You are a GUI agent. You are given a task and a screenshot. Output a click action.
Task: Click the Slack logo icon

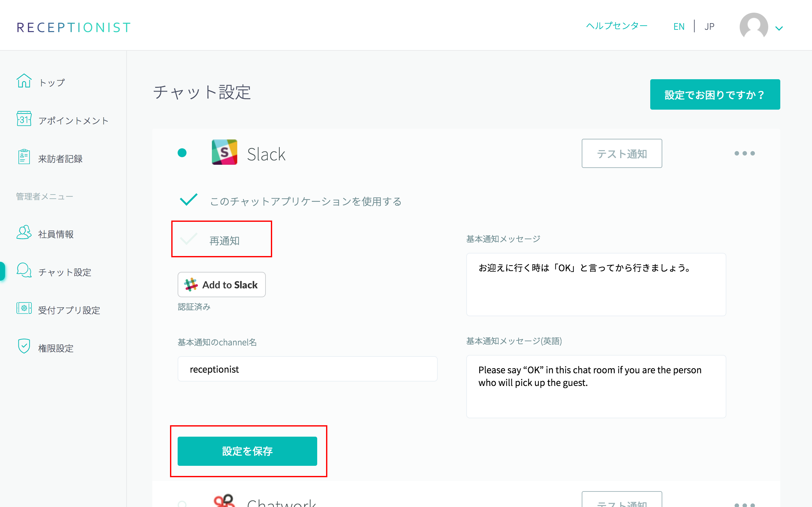pos(224,152)
